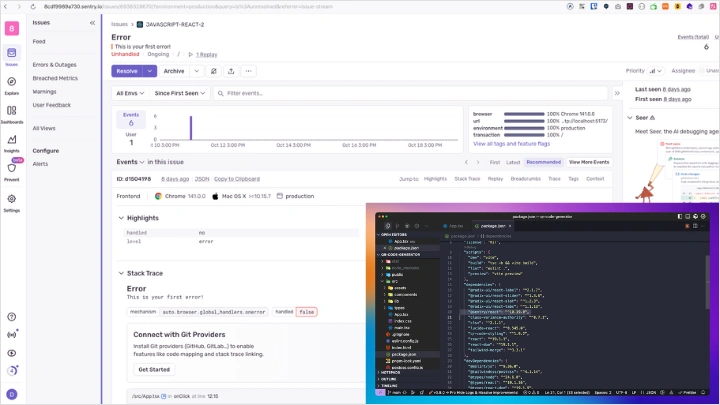Jump to Breadcrumbs section link
The height and width of the screenshot is (405, 720).
(x=526, y=179)
